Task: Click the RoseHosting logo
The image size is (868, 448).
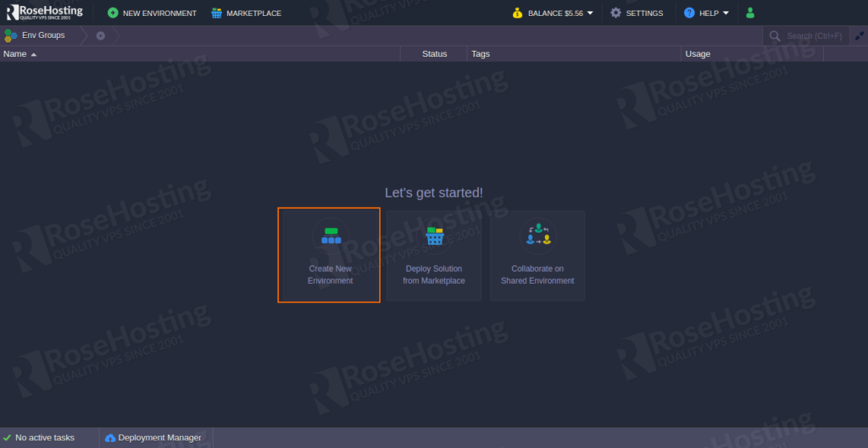Action: (x=45, y=13)
